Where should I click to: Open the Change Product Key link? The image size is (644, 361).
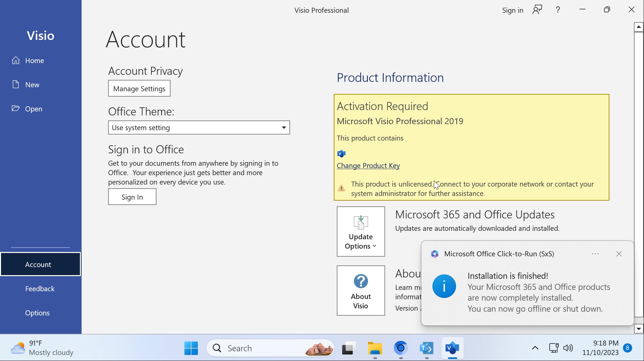(368, 165)
